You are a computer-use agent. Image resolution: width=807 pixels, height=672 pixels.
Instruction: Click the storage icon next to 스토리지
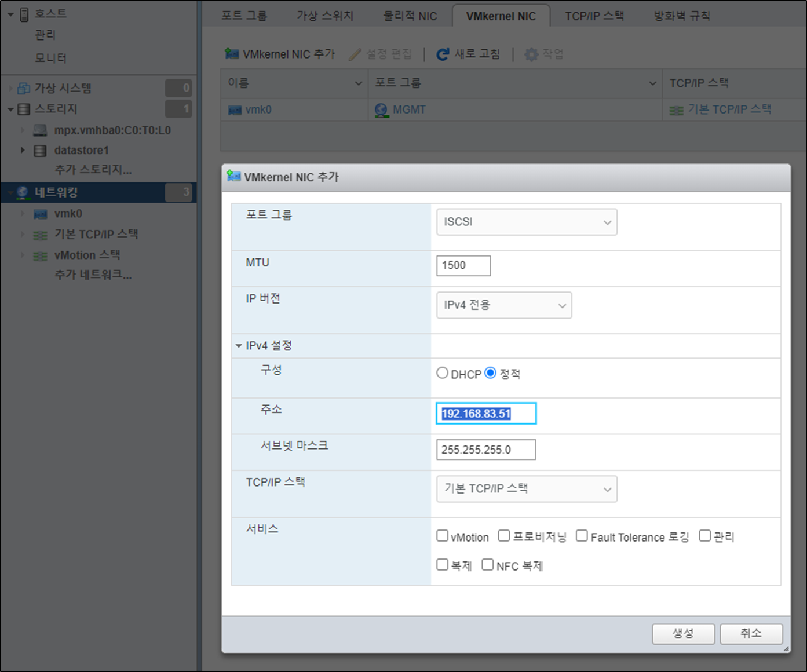point(24,109)
